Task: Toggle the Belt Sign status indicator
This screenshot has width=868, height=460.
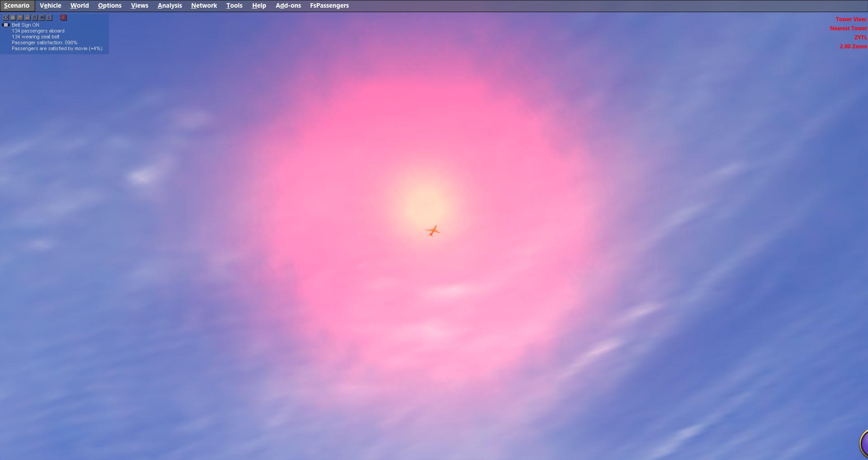Action: coord(6,25)
